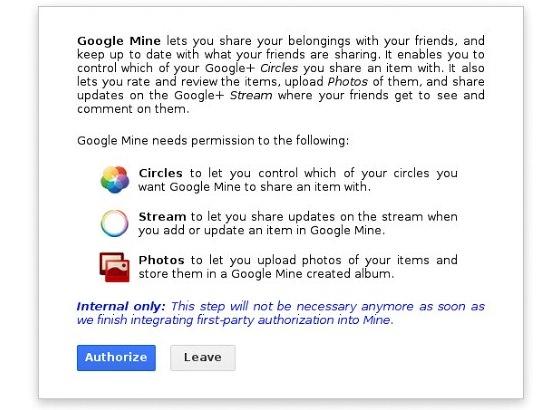Click 'store them in a Google Mine created album'
The width and height of the screenshot is (557, 410).
pyautogui.click(x=266, y=274)
